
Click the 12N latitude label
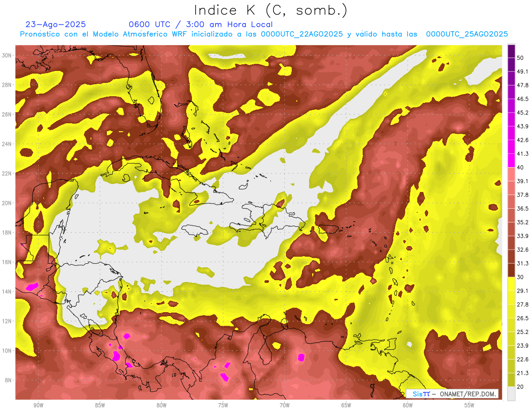[7, 321]
